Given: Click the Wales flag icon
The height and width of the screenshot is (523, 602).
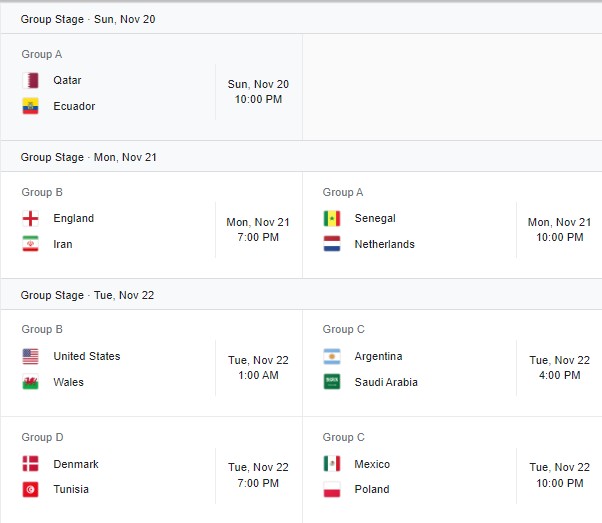Looking at the screenshot, I should click(x=31, y=382).
